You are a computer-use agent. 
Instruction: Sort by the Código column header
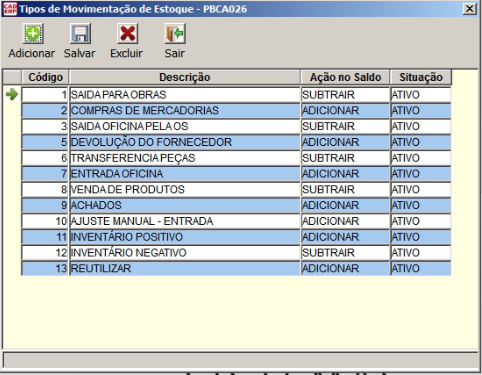click(45, 77)
